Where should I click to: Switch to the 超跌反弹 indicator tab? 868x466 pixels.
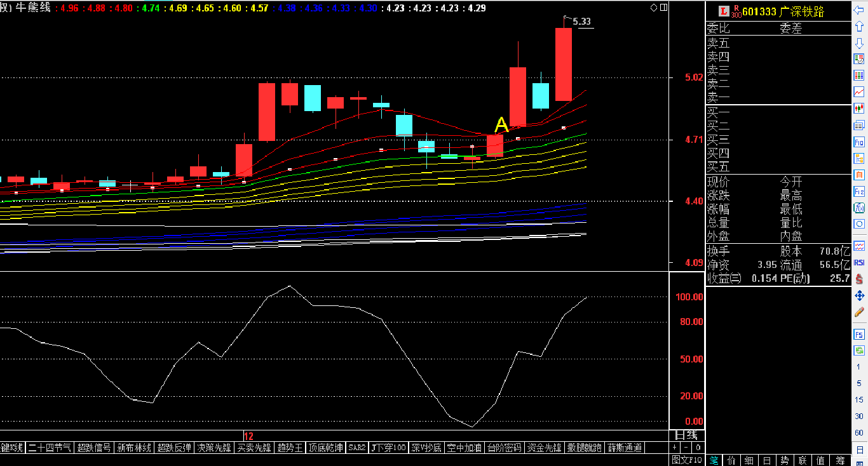click(x=174, y=448)
